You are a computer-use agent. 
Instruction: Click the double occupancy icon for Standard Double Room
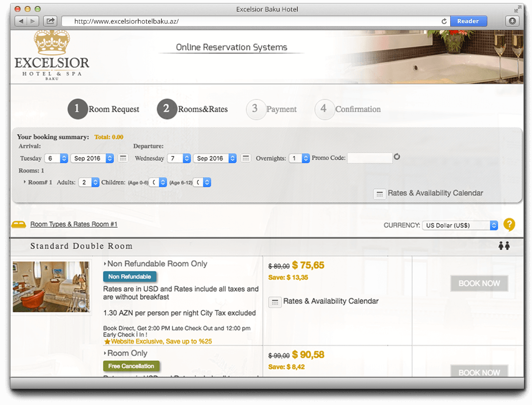pyautogui.click(x=504, y=246)
